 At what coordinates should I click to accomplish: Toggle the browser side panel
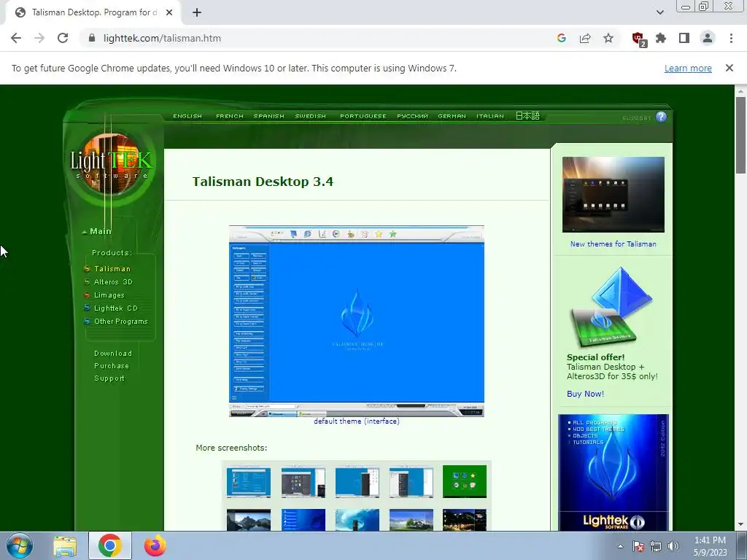684,38
